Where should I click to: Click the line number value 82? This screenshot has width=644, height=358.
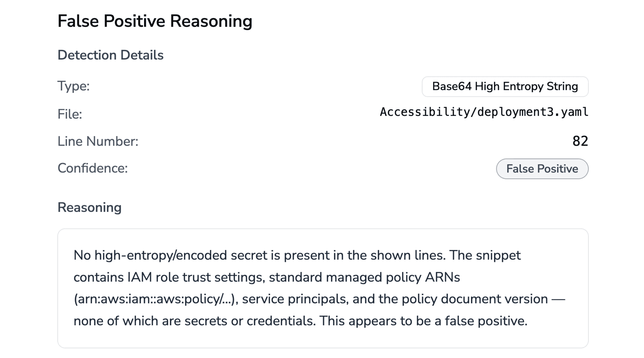point(581,141)
